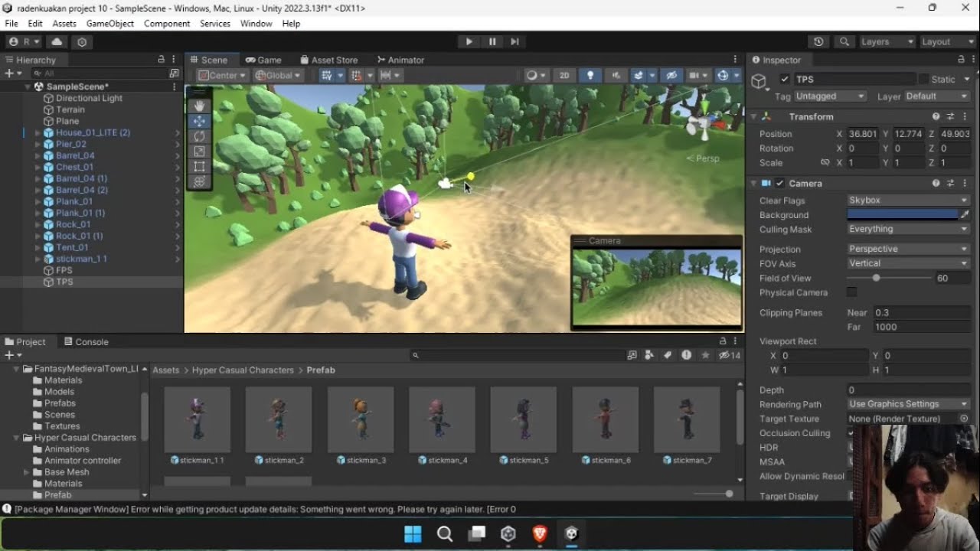Image resolution: width=980 pixels, height=551 pixels.
Task: Click Position X value field
Action: click(863, 134)
